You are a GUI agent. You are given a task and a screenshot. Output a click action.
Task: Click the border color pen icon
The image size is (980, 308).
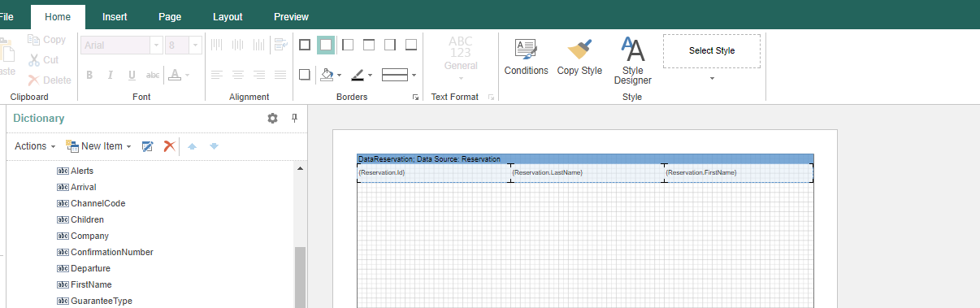point(358,75)
